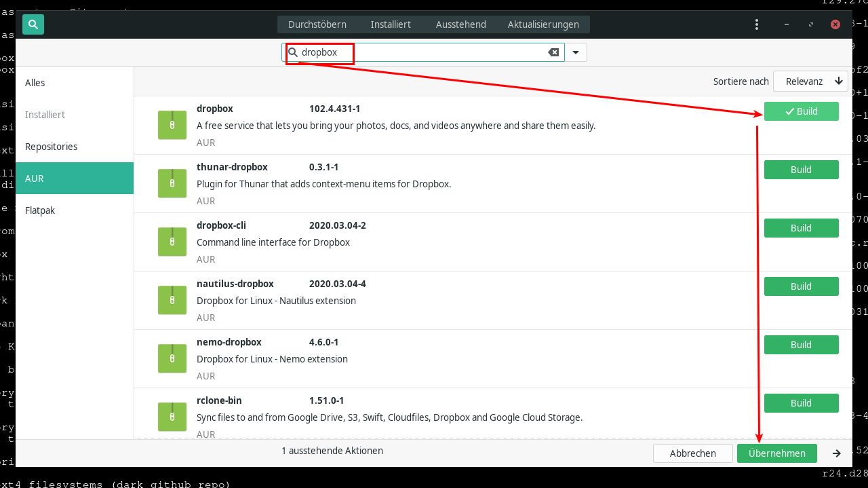Click the rclone-bin package icon

[172, 417]
